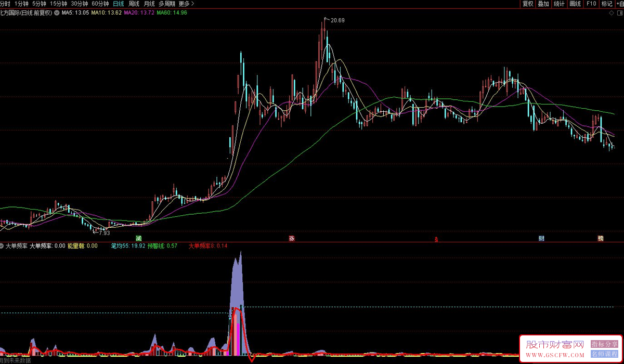Toggle the side panel icon at top-right
The height and width of the screenshot is (364, 624).
point(619,13)
